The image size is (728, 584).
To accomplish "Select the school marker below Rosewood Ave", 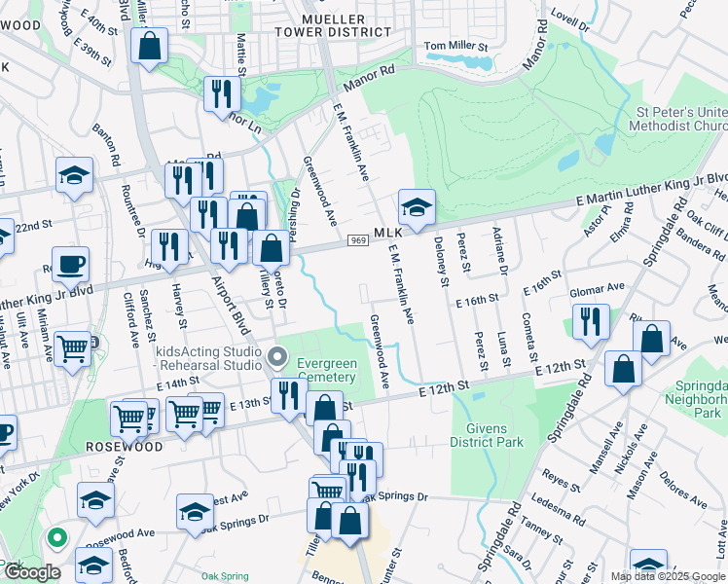I will (93, 566).
